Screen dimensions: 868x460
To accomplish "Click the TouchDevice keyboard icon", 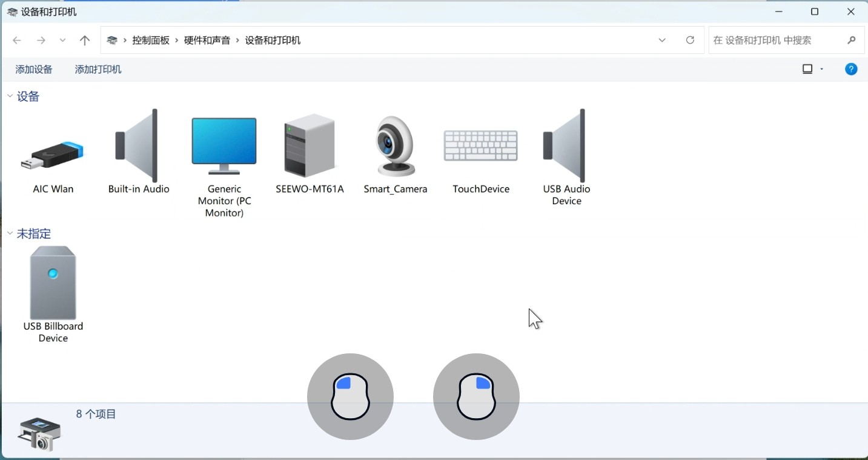I will pyautogui.click(x=481, y=147).
